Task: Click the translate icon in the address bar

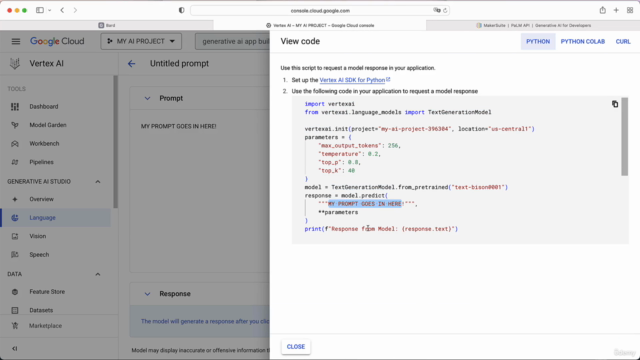Action: 436,11
